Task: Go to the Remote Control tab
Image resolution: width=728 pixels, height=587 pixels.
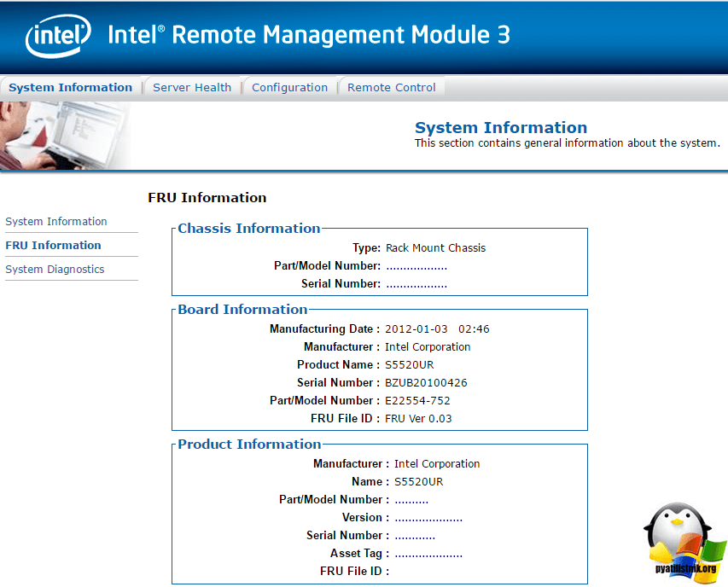Action: pyautogui.click(x=391, y=87)
